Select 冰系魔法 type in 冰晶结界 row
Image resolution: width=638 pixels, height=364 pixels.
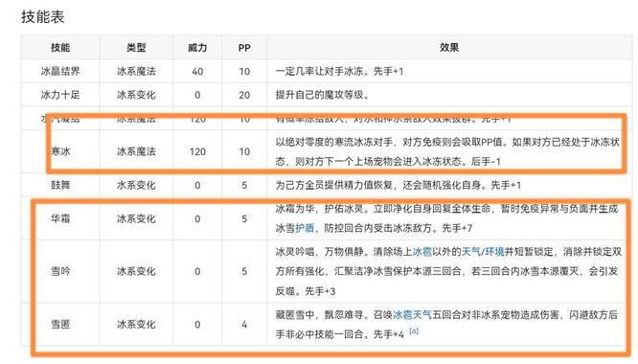[136, 71]
